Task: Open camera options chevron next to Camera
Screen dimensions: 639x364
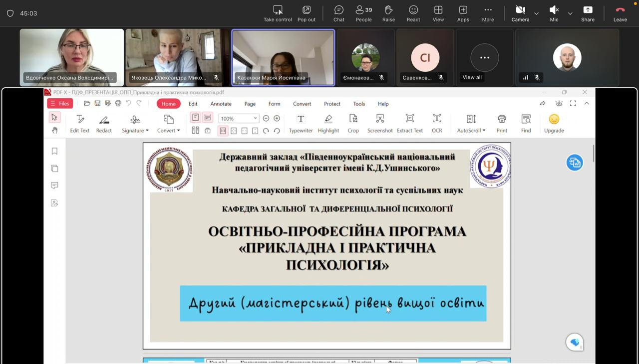Action: pyautogui.click(x=536, y=13)
